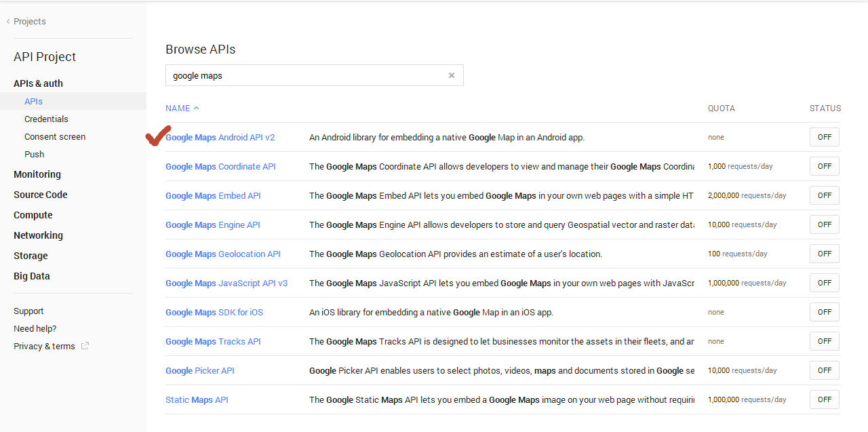Open the Credentials menu item

click(x=46, y=119)
